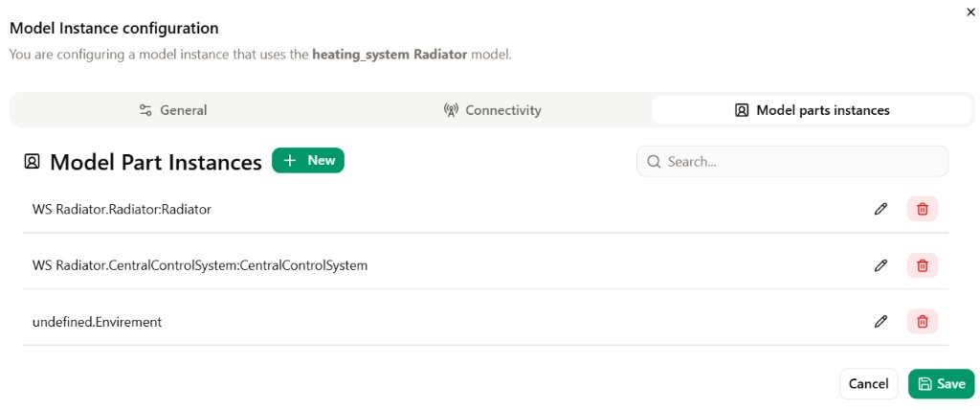Click the Model Instance configuration title
The image size is (980, 410).
click(x=114, y=28)
